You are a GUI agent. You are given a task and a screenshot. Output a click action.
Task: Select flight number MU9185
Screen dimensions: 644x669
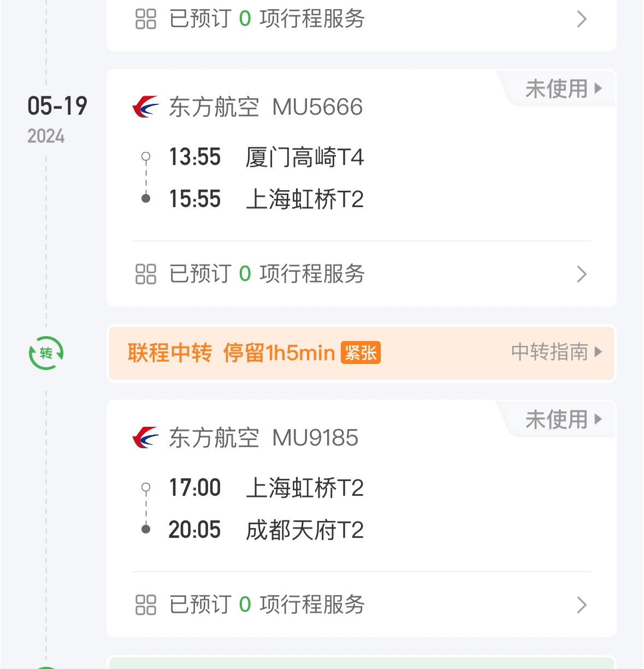click(x=315, y=438)
